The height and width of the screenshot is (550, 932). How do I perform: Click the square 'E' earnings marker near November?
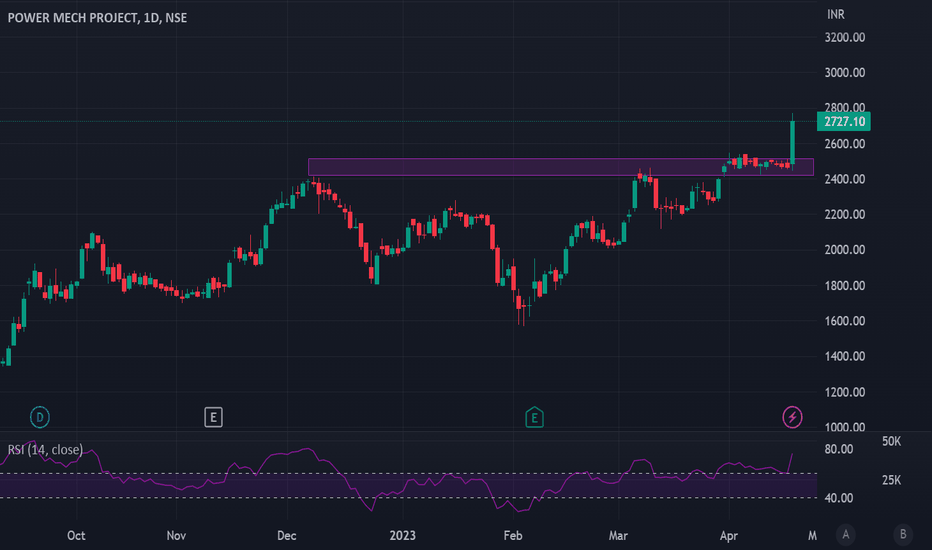pyautogui.click(x=213, y=417)
